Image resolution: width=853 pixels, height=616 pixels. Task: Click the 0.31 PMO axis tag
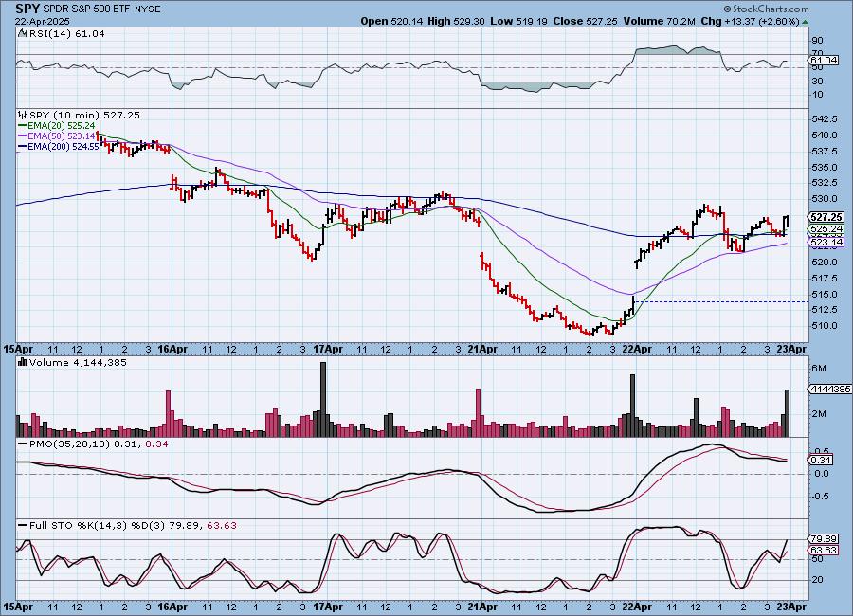coord(822,460)
